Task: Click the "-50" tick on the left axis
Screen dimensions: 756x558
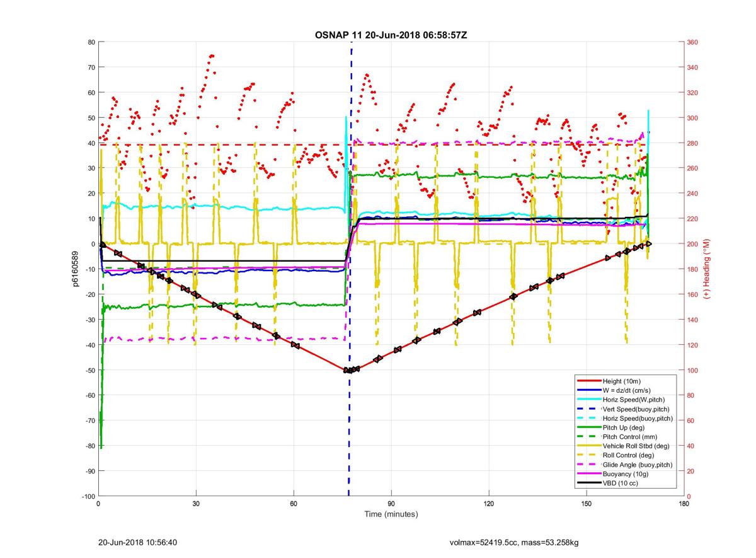Action: [90, 370]
